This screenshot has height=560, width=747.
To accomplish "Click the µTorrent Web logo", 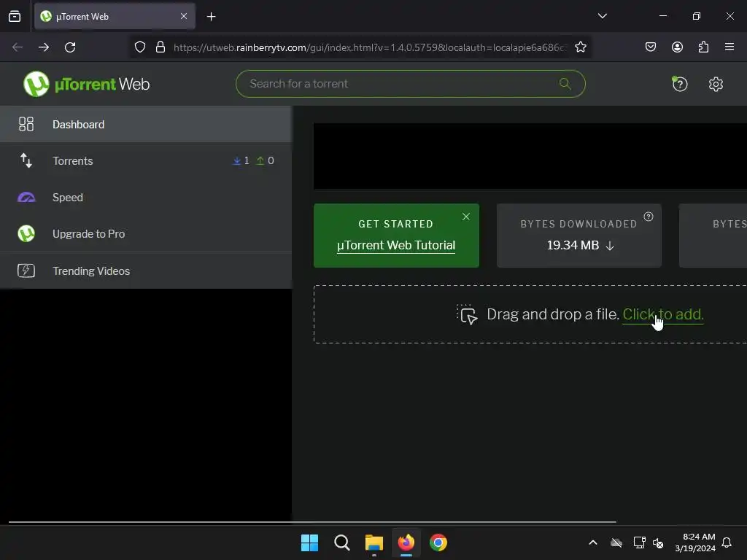I will [x=86, y=84].
